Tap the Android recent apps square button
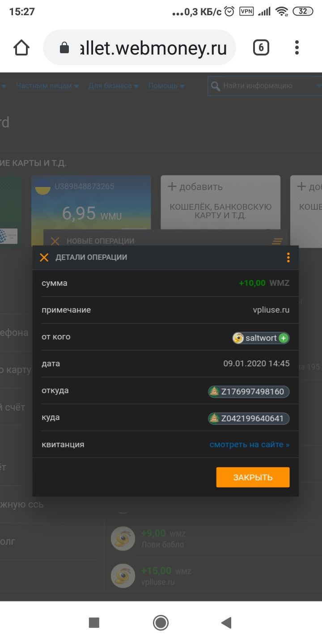Screen dimensions: 322x644 tap(94, 623)
